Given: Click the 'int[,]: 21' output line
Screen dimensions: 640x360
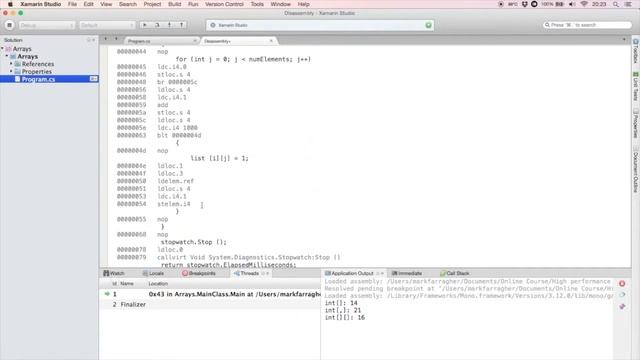Looking at the screenshot, I should tap(343, 310).
